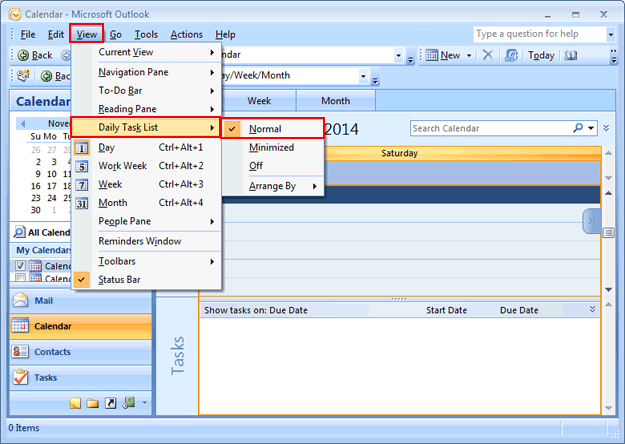Expand the Reading Pane submenu
The height and width of the screenshot is (444, 625).
[146, 109]
